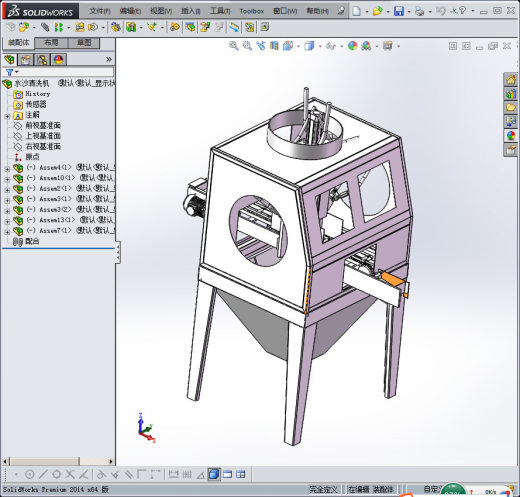Open dropdown arrow next to Save icon
Image resolution: width=520 pixels, height=497 pixels.
tap(409, 11)
